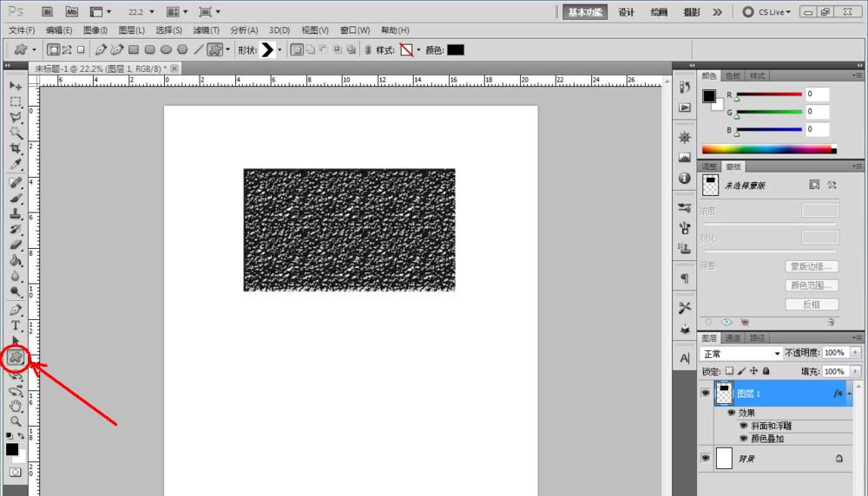Select the Line tool in options bar
This screenshot has width=868, height=496.
coord(198,50)
